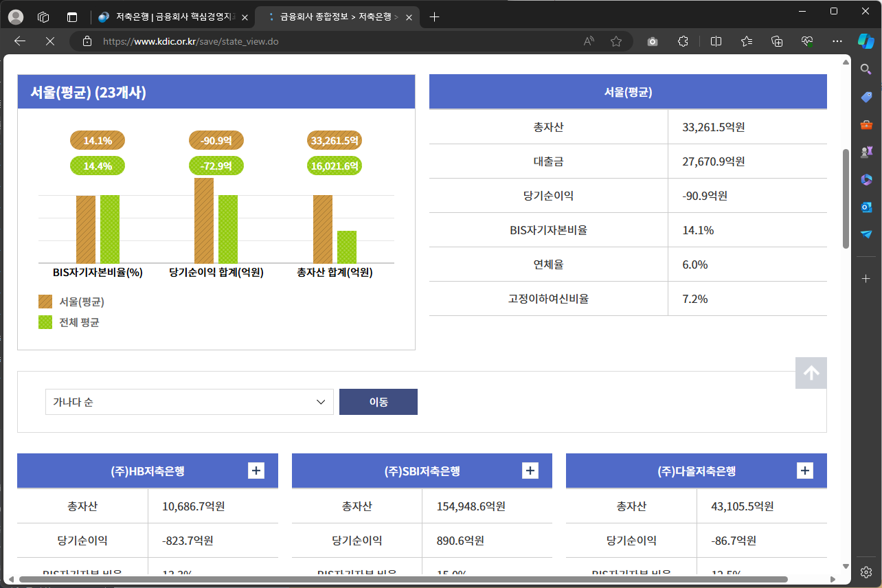This screenshot has height=588, width=882.
Task: Click the orange 33,261.5억 chart label
Action: click(x=335, y=140)
